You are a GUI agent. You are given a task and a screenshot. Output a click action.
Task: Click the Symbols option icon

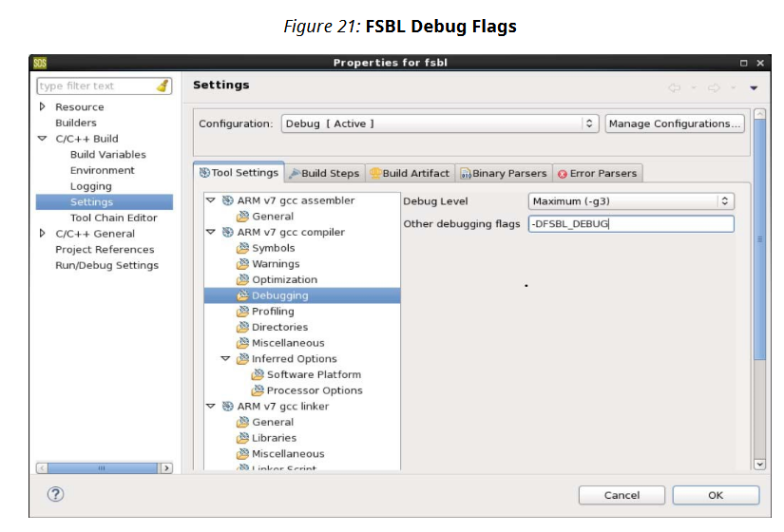pos(242,248)
